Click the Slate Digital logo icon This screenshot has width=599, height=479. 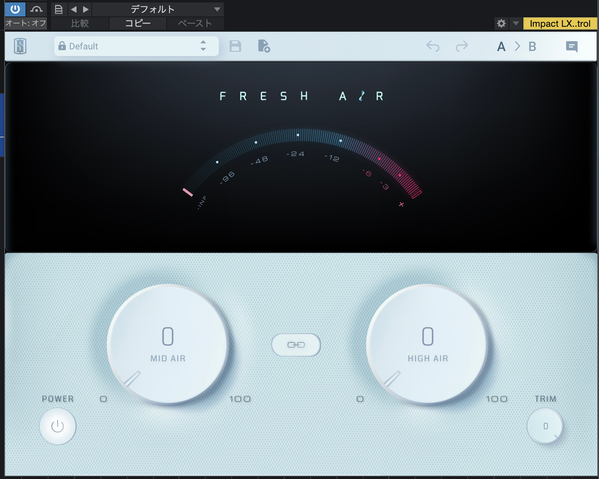(20, 46)
